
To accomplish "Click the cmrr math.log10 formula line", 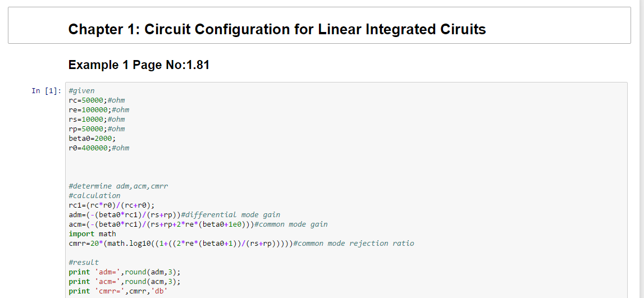I will coord(241,244).
